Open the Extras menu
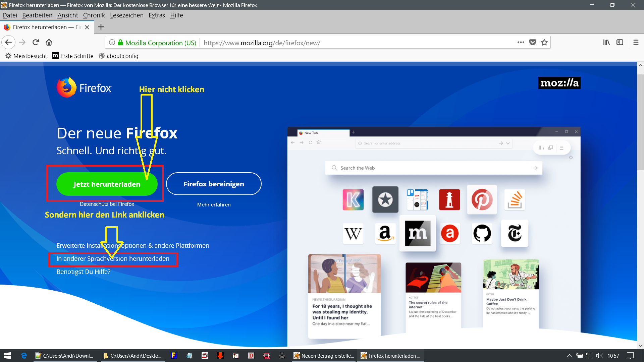The width and height of the screenshot is (644, 362). (x=157, y=15)
